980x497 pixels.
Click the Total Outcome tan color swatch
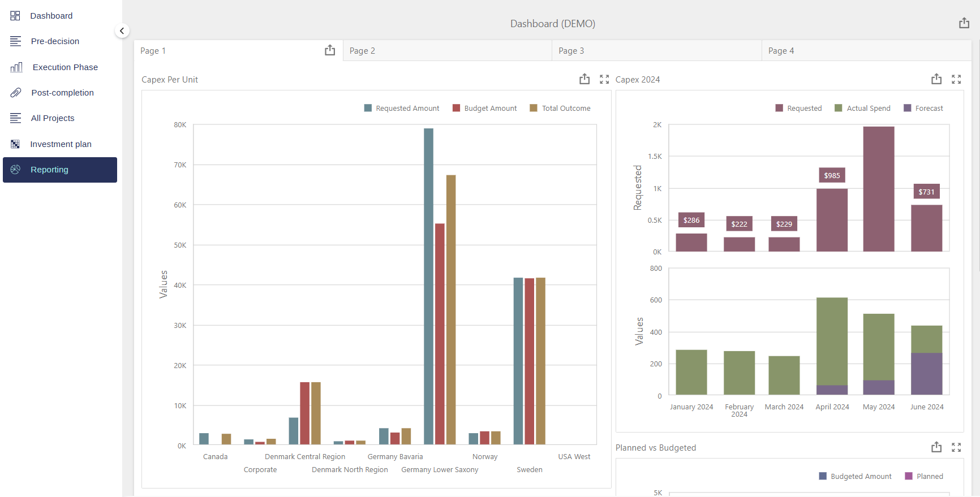tap(533, 108)
